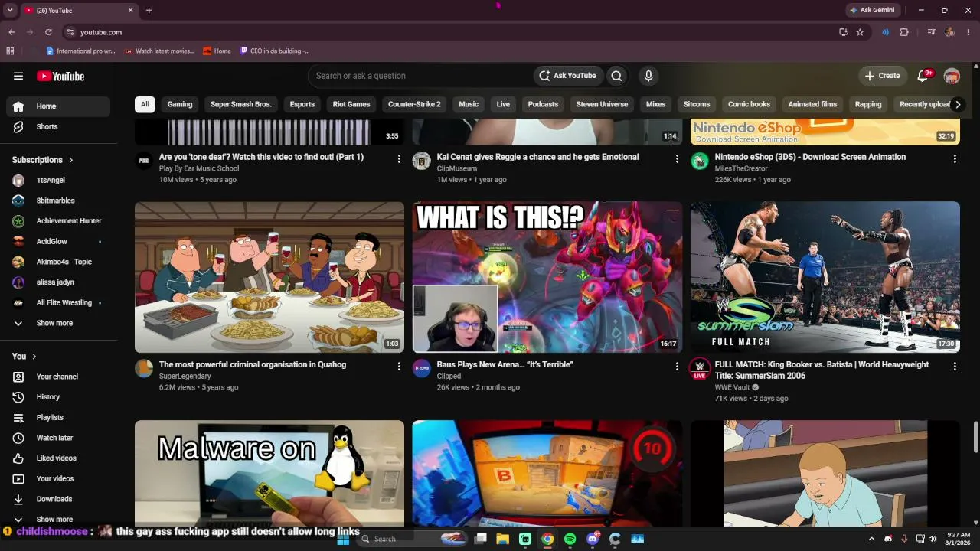The width and height of the screenshot is (980, 551).
Task: Open the notifications bell
Action: [x=923, y=76]
